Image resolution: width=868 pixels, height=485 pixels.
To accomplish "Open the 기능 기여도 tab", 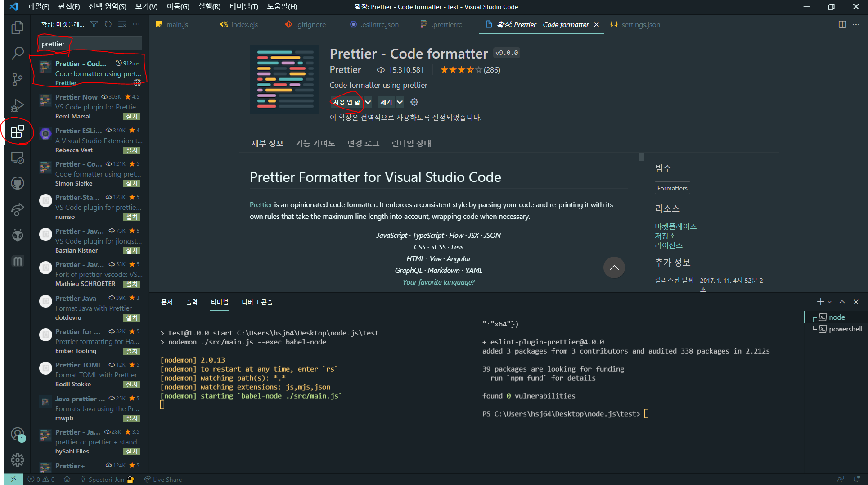I will [315, 143].
